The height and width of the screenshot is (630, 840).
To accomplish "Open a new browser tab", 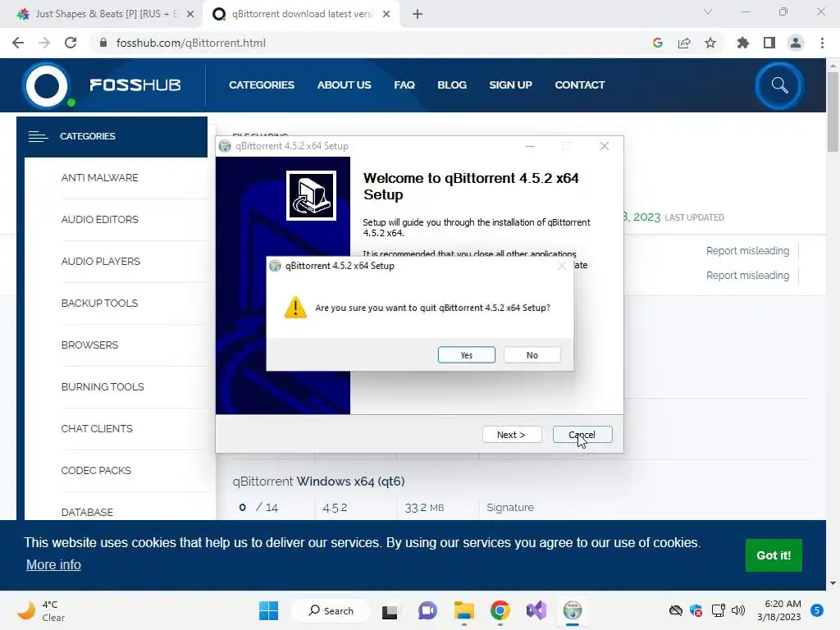I will (x=418, y=14).
